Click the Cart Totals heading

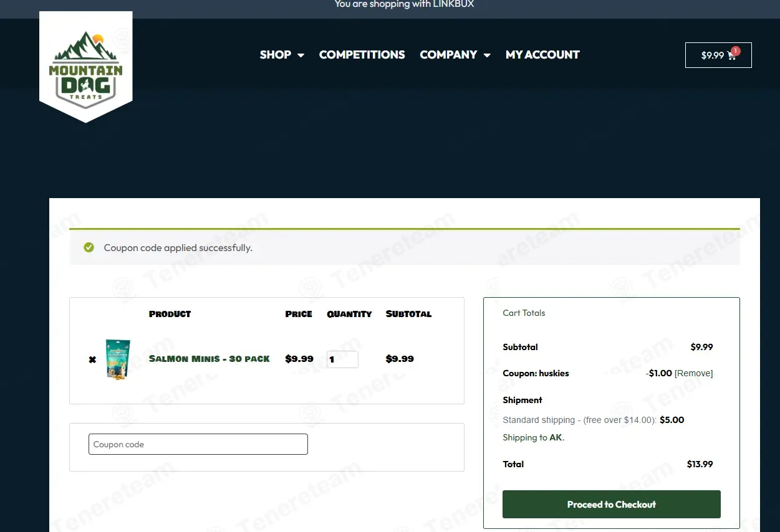(524, 313)
